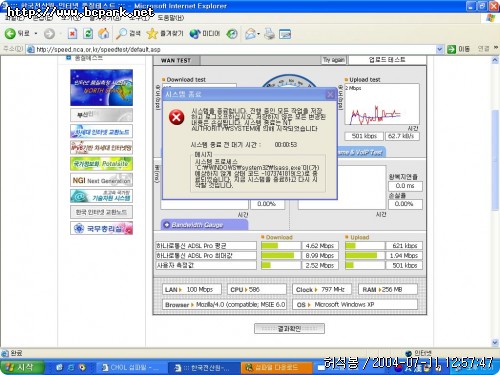
Task: Click the Stop loading icon
Action: 72,33
